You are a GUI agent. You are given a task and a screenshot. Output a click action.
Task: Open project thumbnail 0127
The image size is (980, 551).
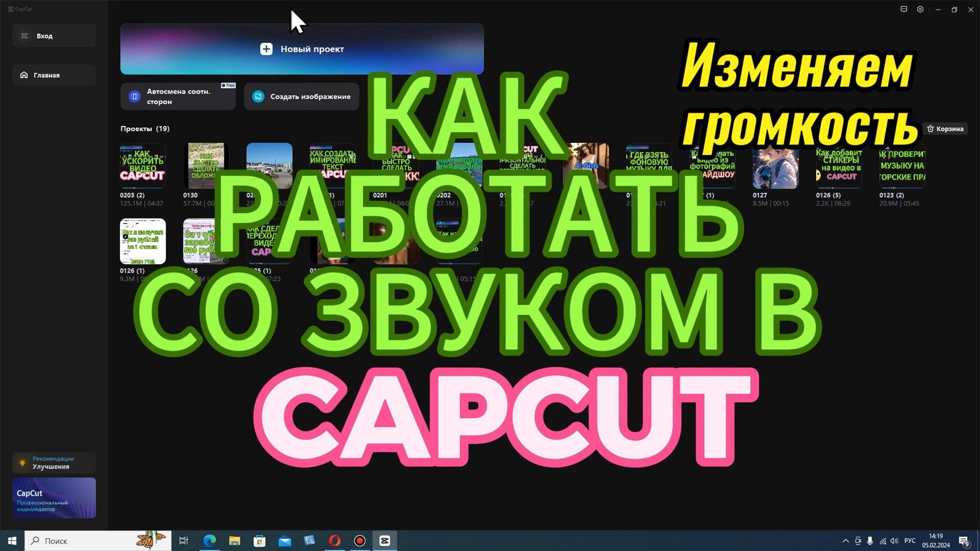[776, 166]
